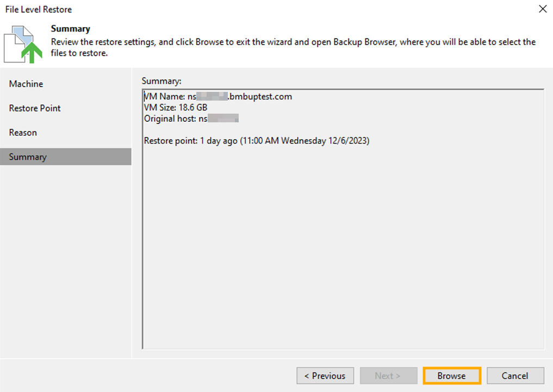Click the Summary: label above text box
The width and height of the screenshot is (553, 392).
coord(161,81)
